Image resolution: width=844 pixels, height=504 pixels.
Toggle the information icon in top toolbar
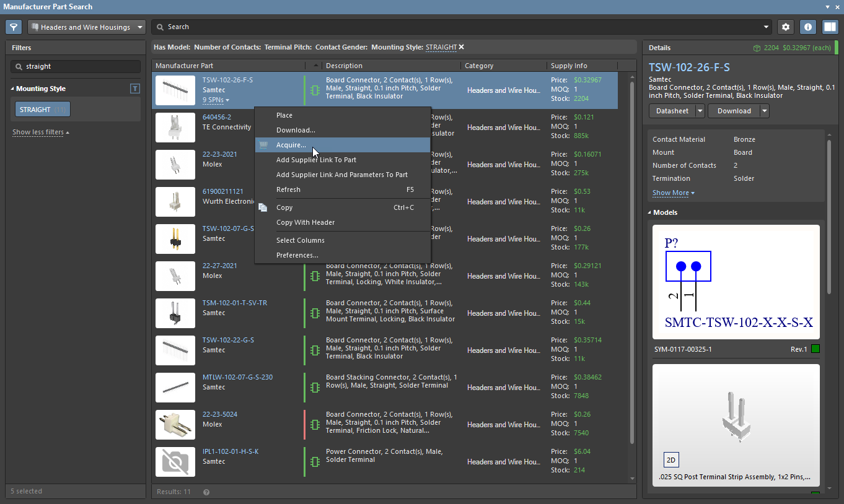point(807,27)
